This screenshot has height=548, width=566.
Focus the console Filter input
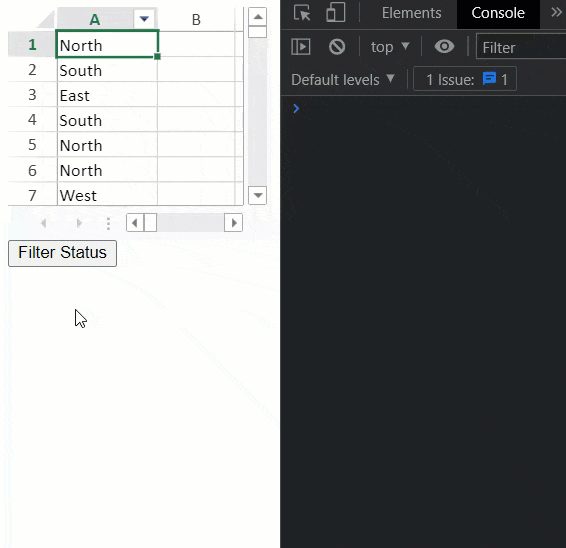[521, 46]
